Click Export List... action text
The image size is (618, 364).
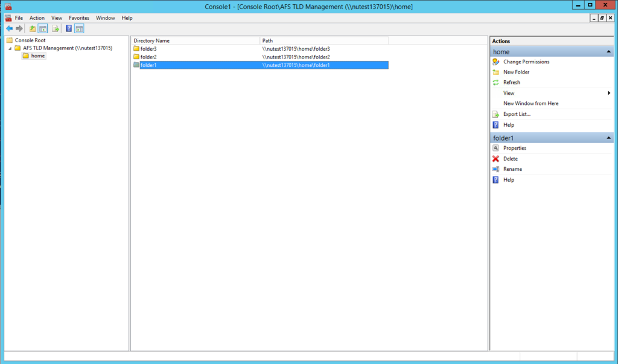[x=517, y=114]
